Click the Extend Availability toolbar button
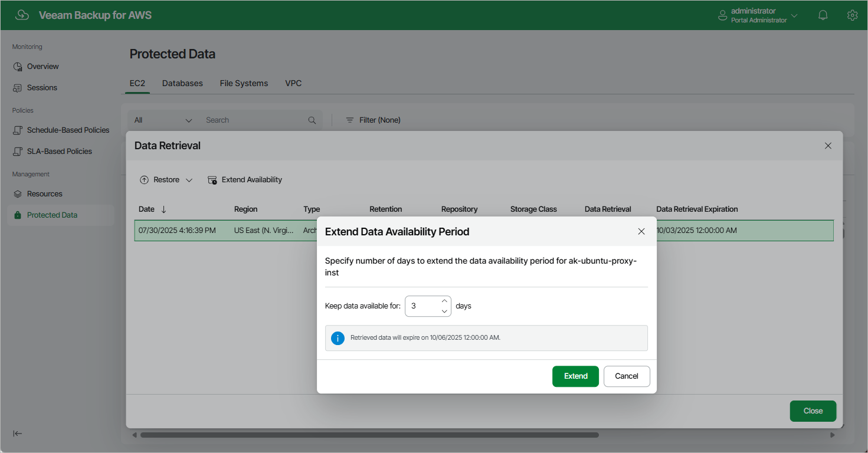This screenshot has width=868, height=453. tap(245, 180)
